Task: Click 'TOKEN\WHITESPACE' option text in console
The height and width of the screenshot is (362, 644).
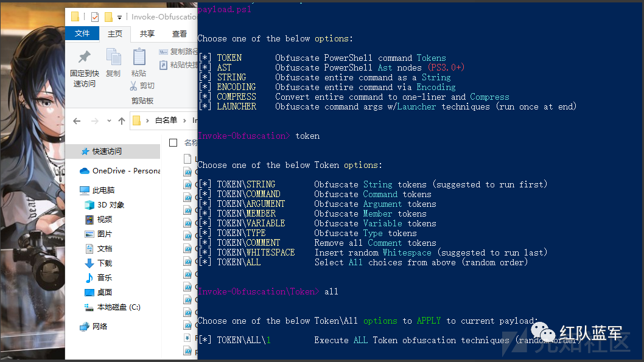Action: (256, 252)
